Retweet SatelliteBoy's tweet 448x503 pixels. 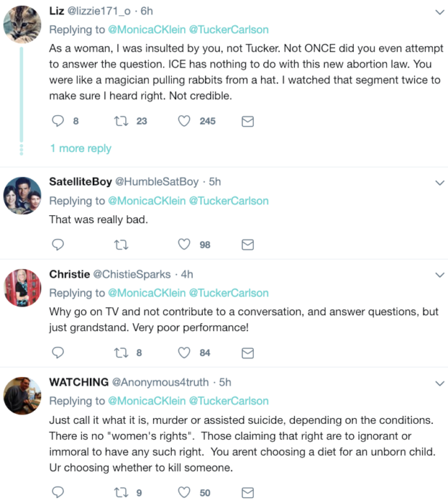pos(122,245)
